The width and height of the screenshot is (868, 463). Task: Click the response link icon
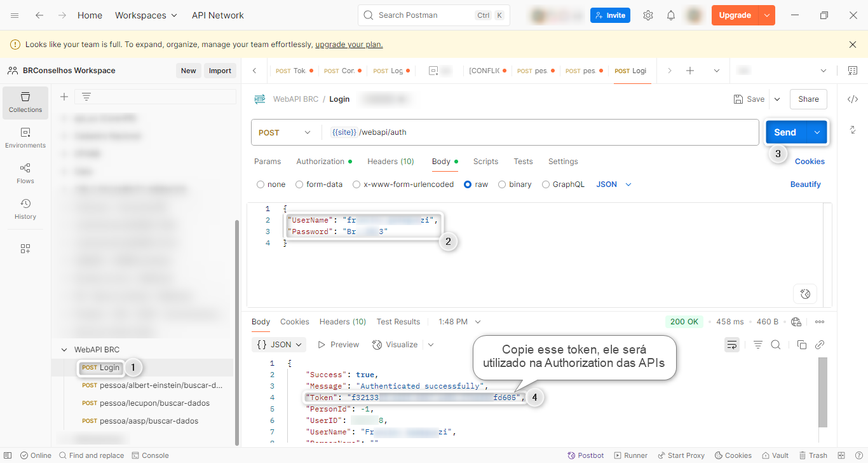[820, 345]
